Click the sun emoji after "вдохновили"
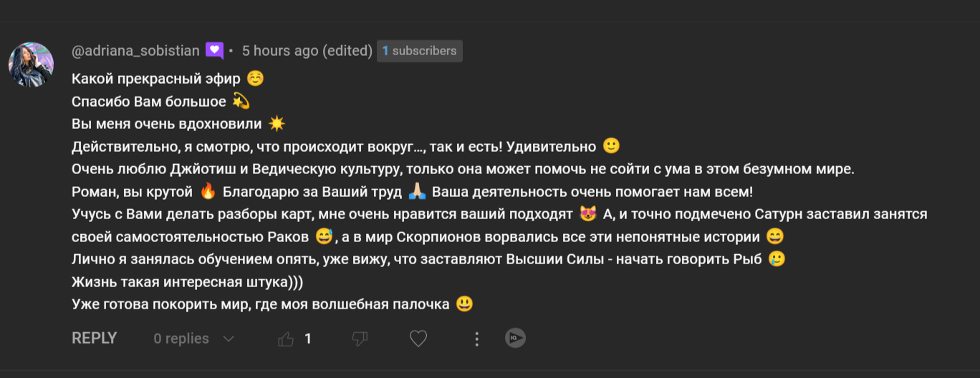The image size is (980, 378). [277, 124]
